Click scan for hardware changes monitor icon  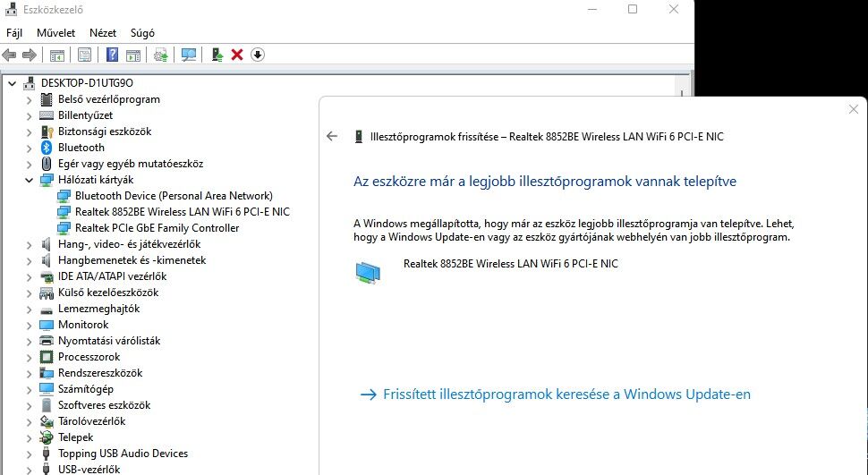pos(189,55)
